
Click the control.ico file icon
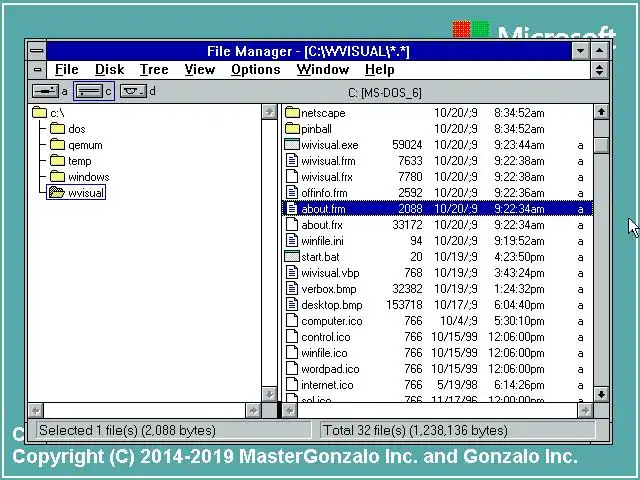pyautogui.click(x=291, y=336)
